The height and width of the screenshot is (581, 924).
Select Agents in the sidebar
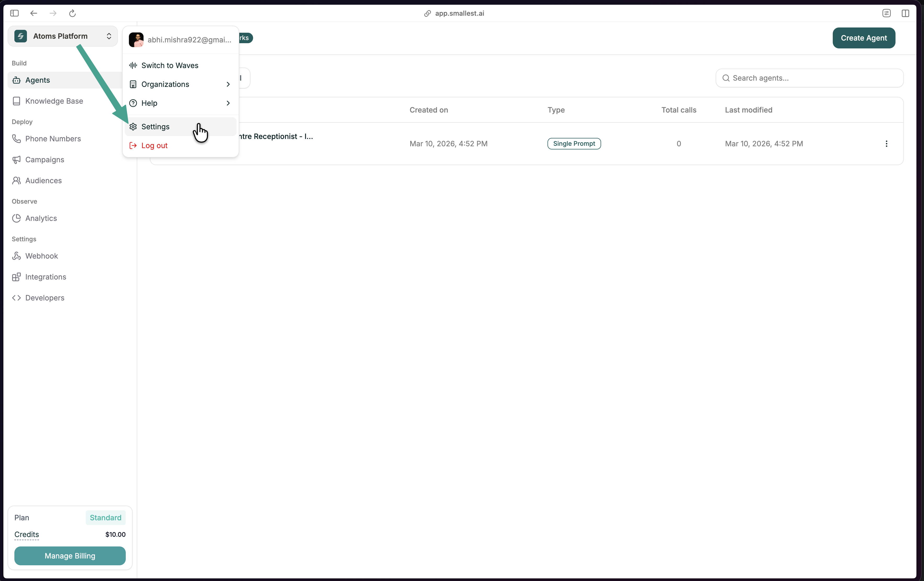pos(37,80)
